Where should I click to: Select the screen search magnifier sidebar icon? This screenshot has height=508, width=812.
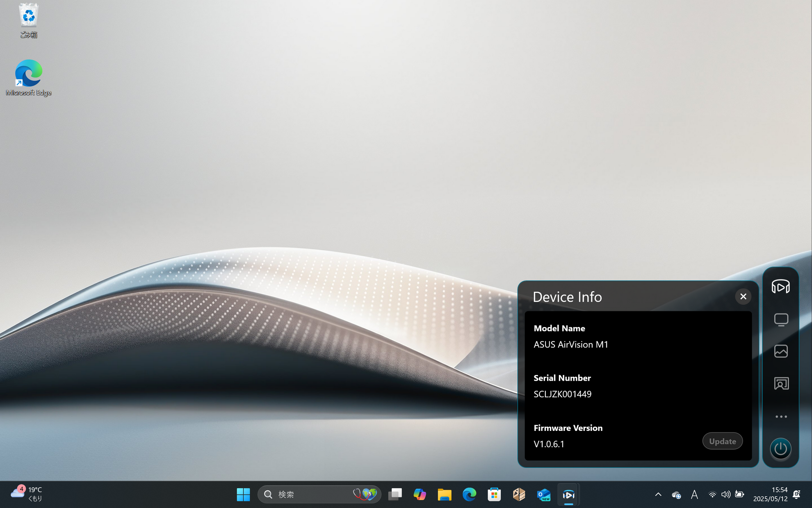tap(781, 383)
